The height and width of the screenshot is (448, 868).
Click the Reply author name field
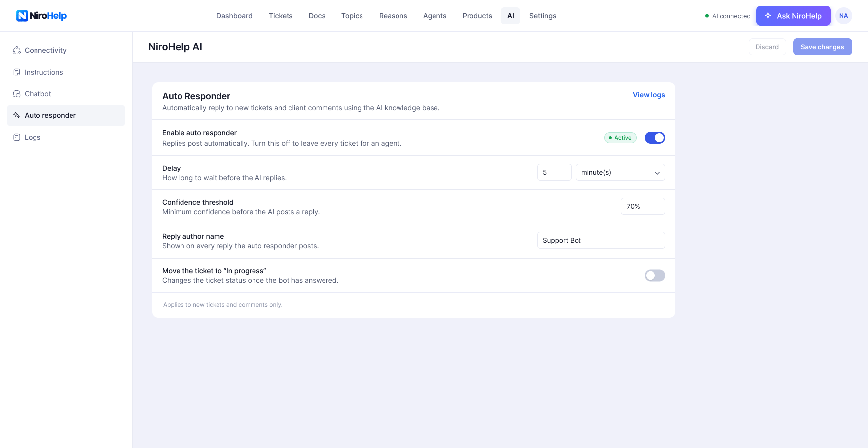[x=601, y=240]
